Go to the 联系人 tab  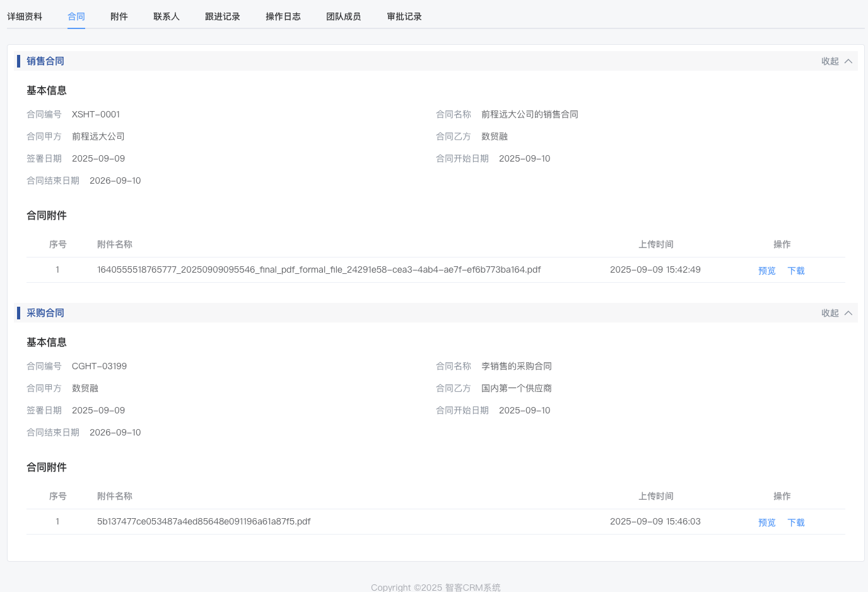coord(167,16)
